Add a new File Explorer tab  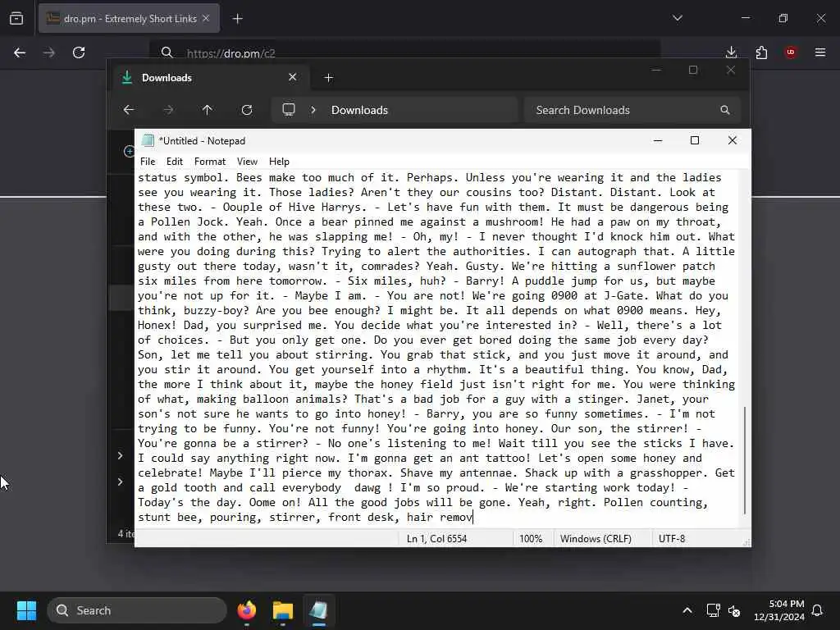[329, 78]
